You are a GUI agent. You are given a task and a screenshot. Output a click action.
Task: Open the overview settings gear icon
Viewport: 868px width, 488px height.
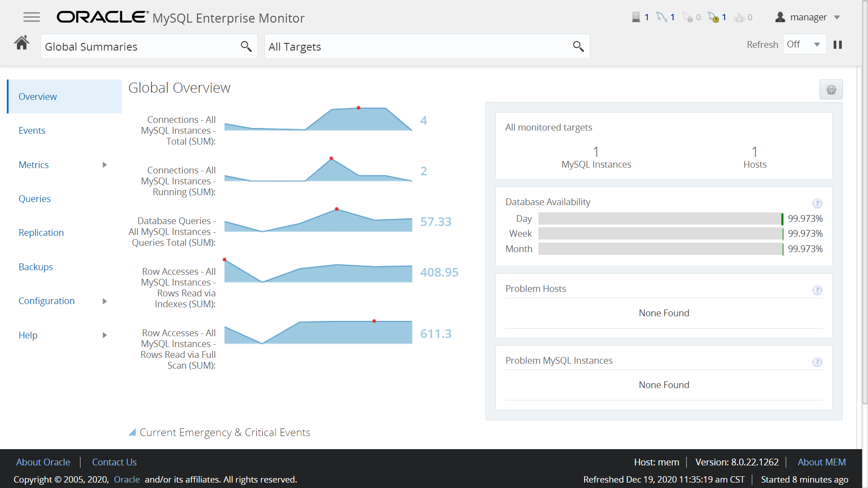831,89
